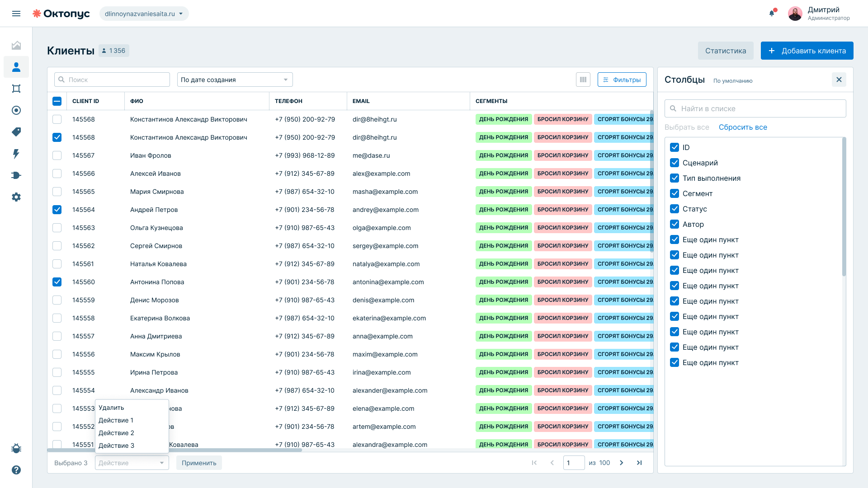This screenshot has height=488, width=868.
Task: Click the Добавить клиента button
Action: 807,51
